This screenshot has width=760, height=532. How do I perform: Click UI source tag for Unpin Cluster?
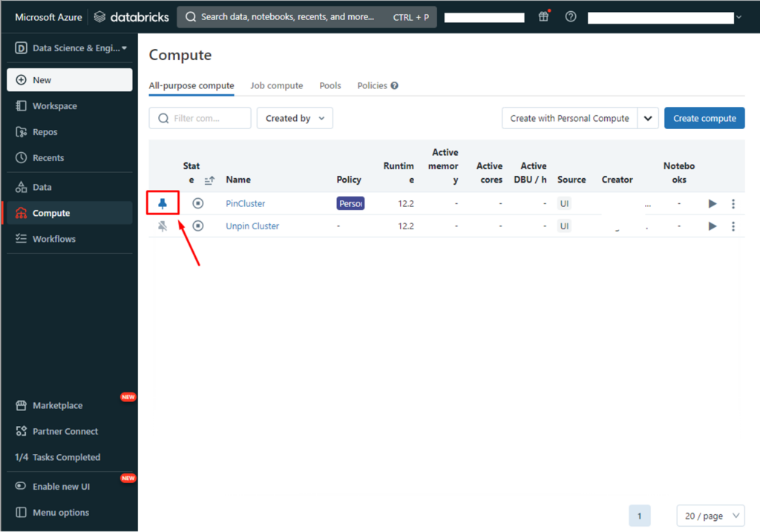pyautogui.click(x=564, y=226)
